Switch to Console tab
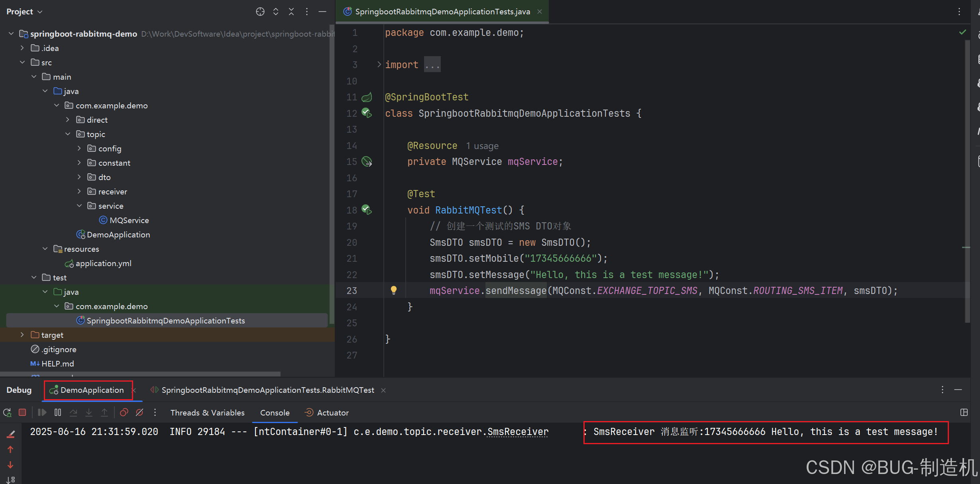Image resolution: width=980 pixels, height=484 pixels. click(275, 413)
